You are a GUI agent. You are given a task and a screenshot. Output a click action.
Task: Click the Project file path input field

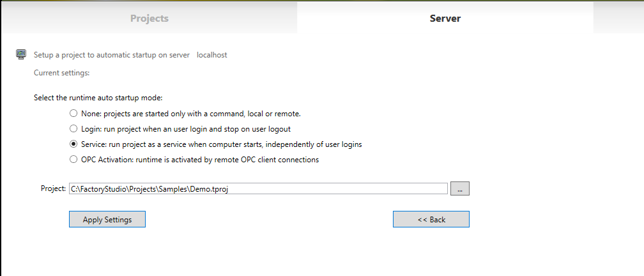pos(258,188)
